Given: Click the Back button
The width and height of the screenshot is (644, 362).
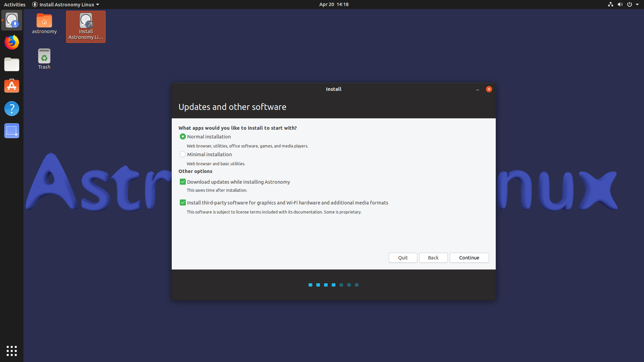Looking at the screenshot, I should [433, 258].
